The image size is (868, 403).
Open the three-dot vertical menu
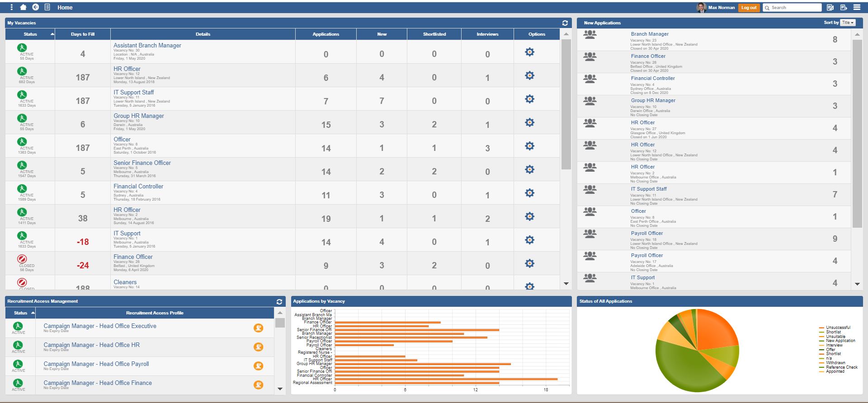pyautogui.click(x=11, y=7)
